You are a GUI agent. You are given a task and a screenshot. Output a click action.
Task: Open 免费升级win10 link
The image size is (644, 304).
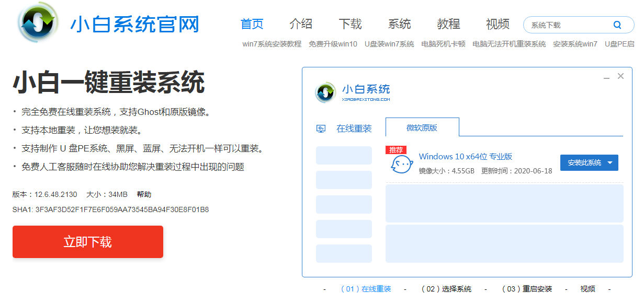(333, 44)
